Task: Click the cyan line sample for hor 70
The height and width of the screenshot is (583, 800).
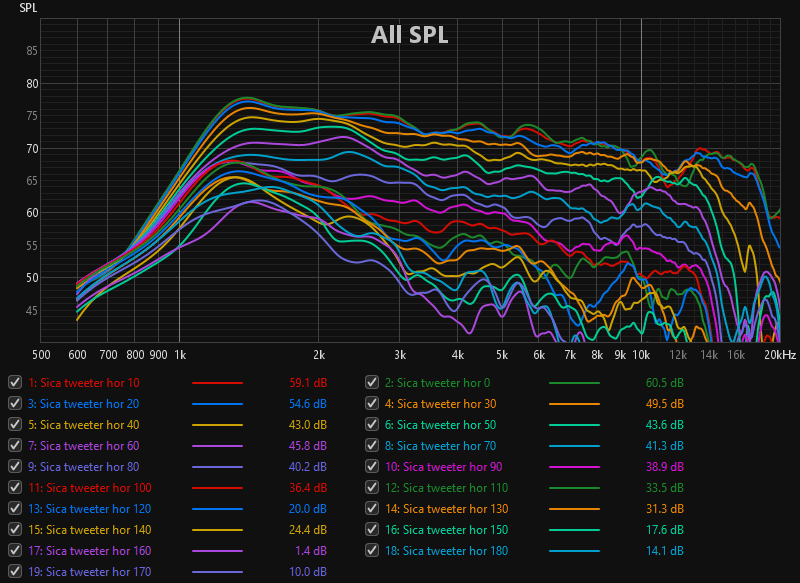Action: (574, 445)
